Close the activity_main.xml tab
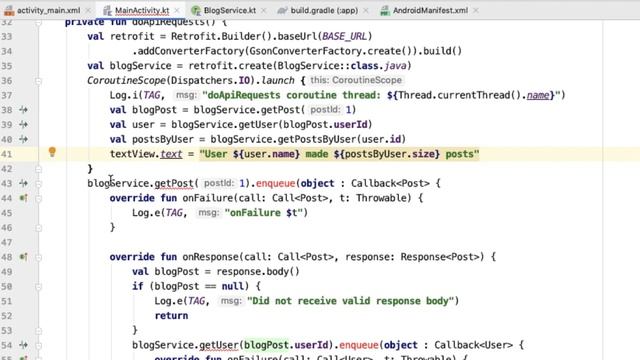Screen dimensions: 640x360 (x=88, y=11)
